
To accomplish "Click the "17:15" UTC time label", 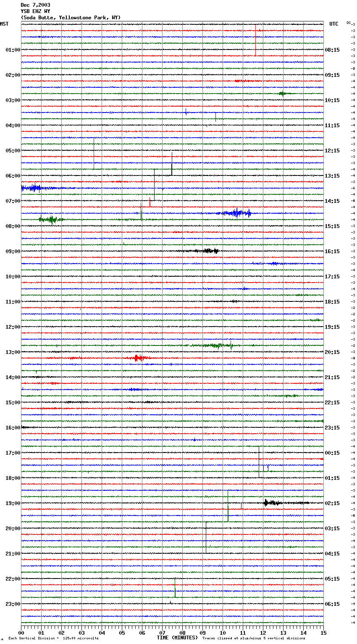I will (332, 277).
